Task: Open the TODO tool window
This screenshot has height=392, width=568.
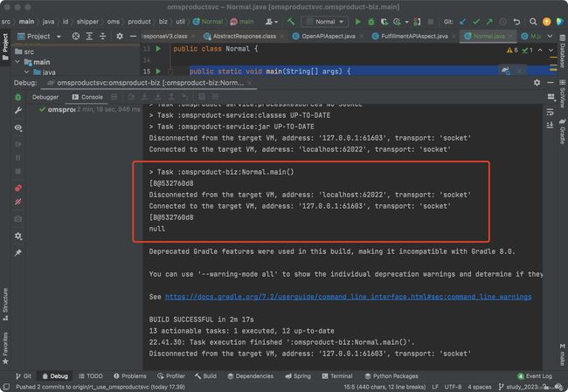Action: point(91,376)
